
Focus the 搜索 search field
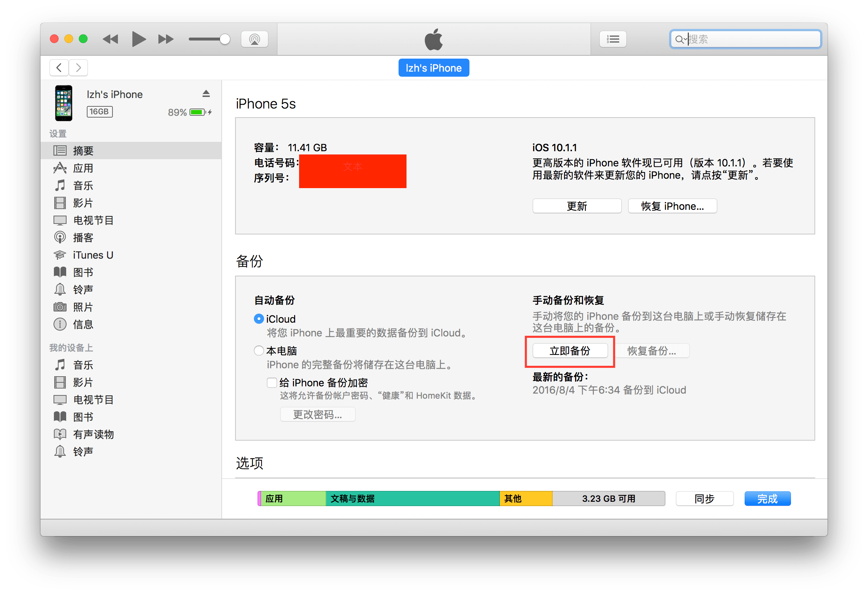(745, 39)
